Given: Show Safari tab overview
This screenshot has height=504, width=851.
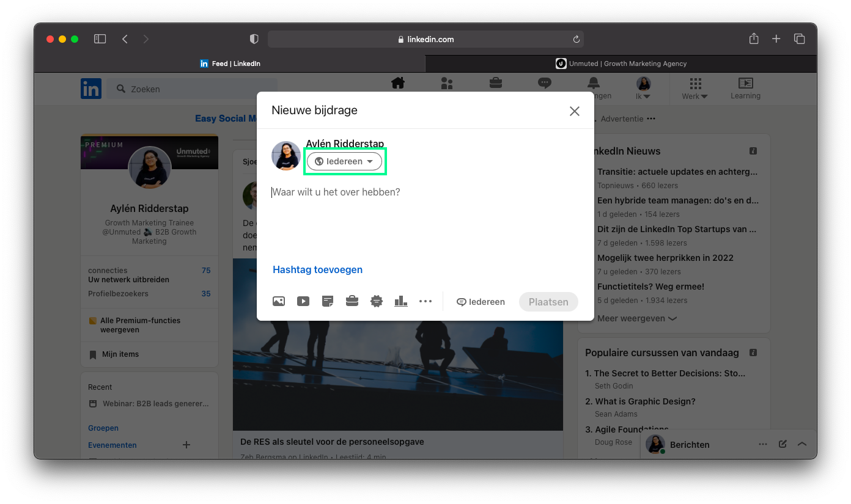Looking at the screenshot, I should (x=799, y=39).
